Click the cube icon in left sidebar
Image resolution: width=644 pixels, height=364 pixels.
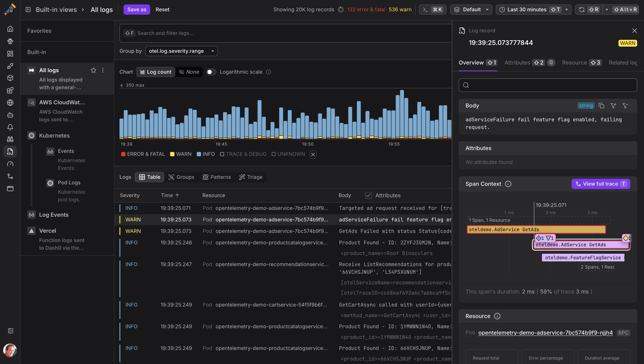[x=10, y=78]
